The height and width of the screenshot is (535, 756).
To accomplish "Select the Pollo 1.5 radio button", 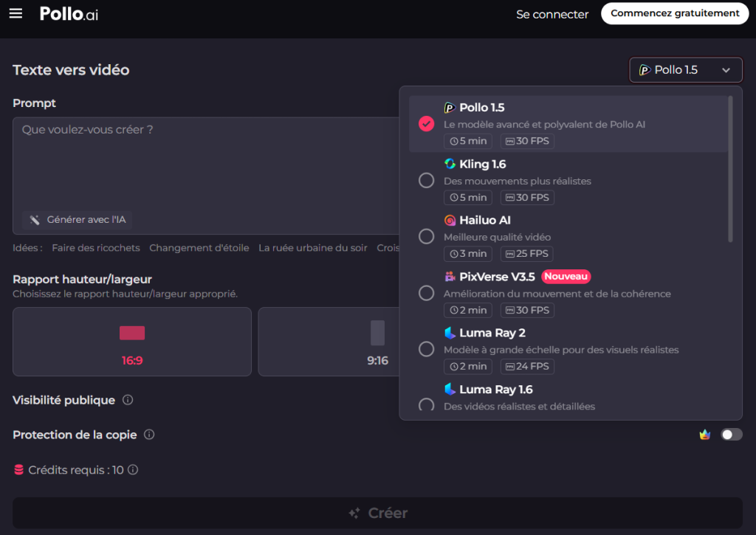I will pos(426,124).
